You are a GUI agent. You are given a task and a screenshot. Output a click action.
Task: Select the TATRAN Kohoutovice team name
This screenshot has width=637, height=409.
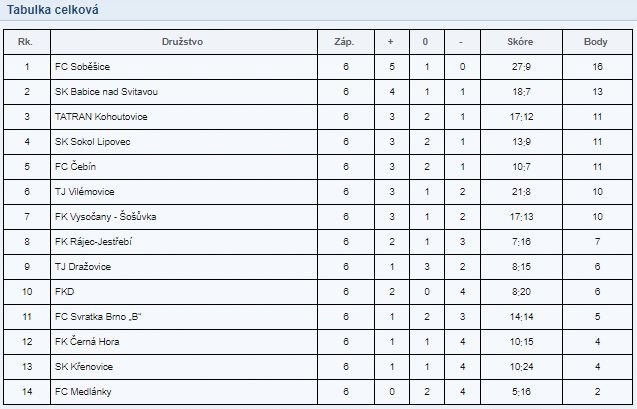pyautogui.click(x=101, y=117)
